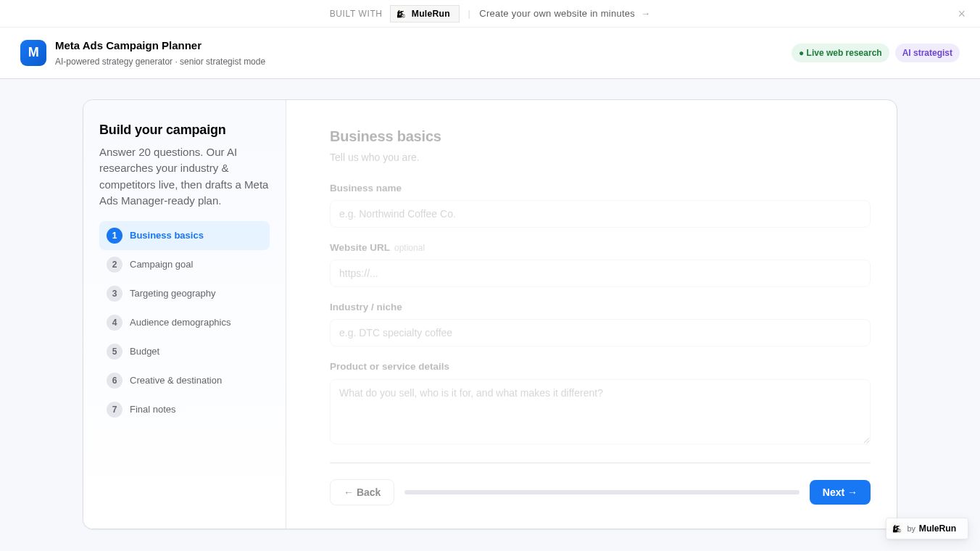Click the Back button

coord(362,492)
